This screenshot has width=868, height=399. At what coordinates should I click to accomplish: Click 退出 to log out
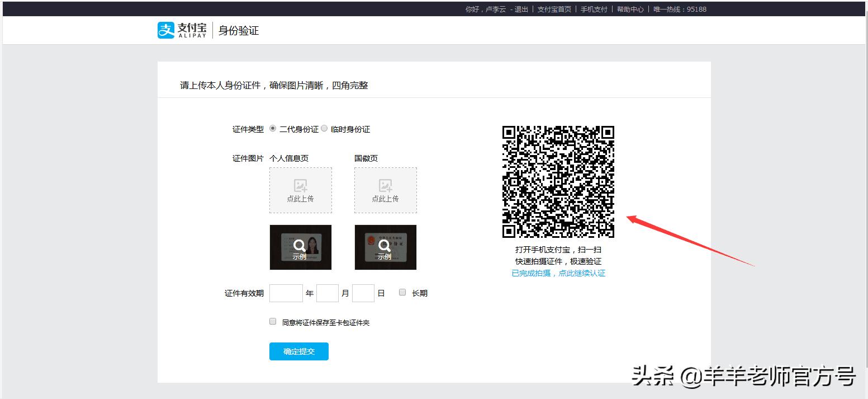[520, 9]
